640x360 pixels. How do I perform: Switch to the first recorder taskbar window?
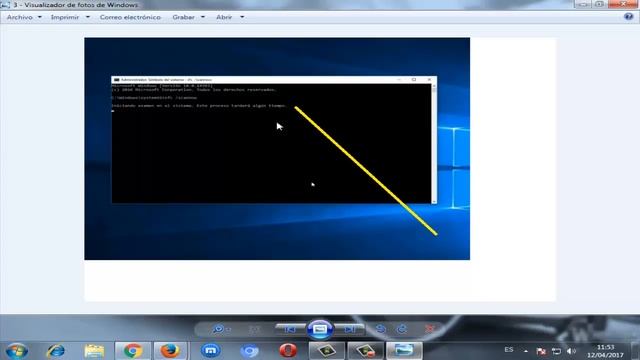(327, 351)
